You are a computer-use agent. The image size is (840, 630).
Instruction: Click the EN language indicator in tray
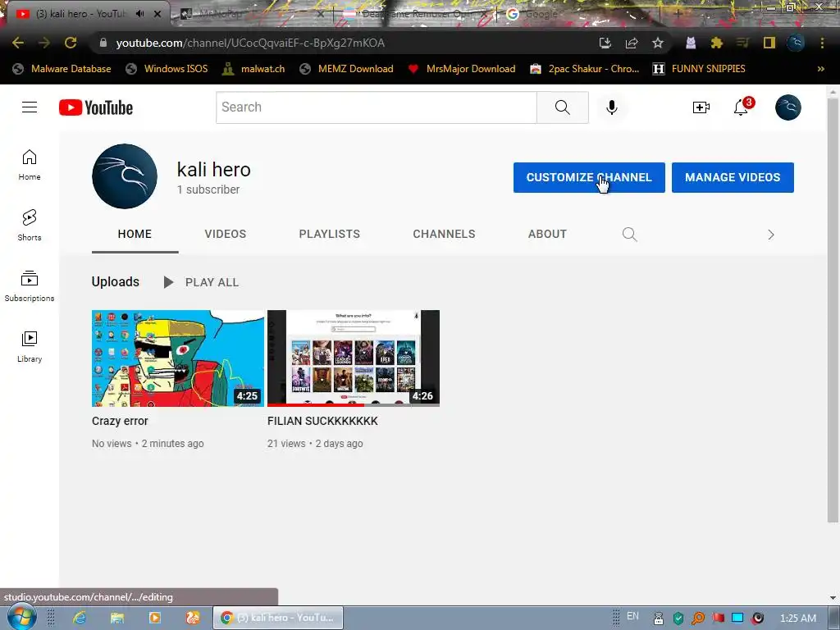(x=632, y=616)
